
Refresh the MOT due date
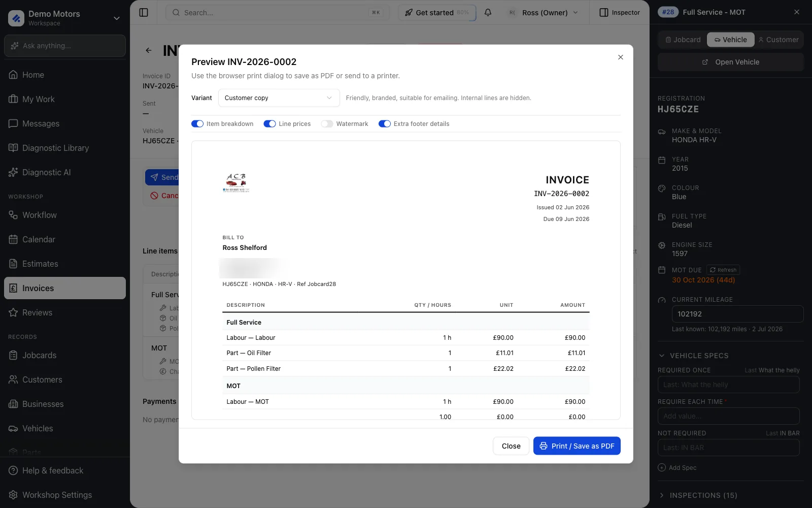click(x=723, y=270)
